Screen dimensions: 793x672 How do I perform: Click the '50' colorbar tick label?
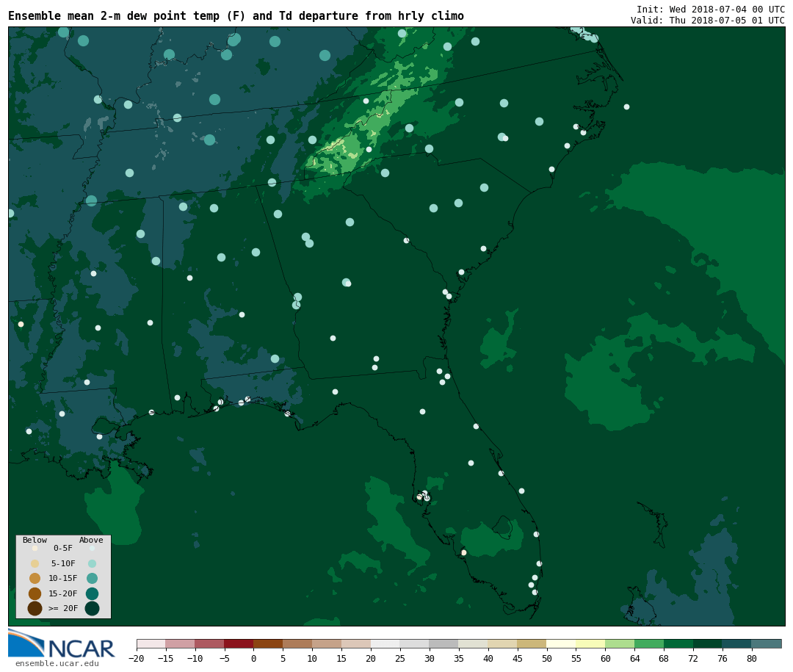[547, 658]
